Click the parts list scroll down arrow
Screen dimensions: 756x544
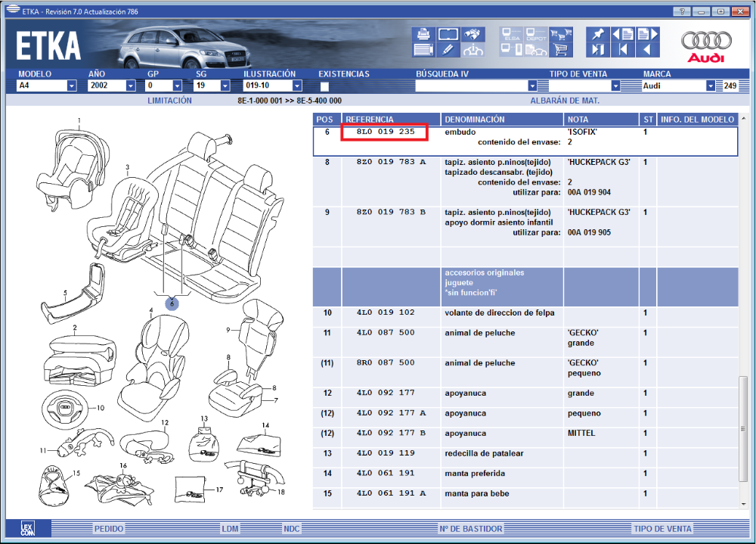(743, 504)
